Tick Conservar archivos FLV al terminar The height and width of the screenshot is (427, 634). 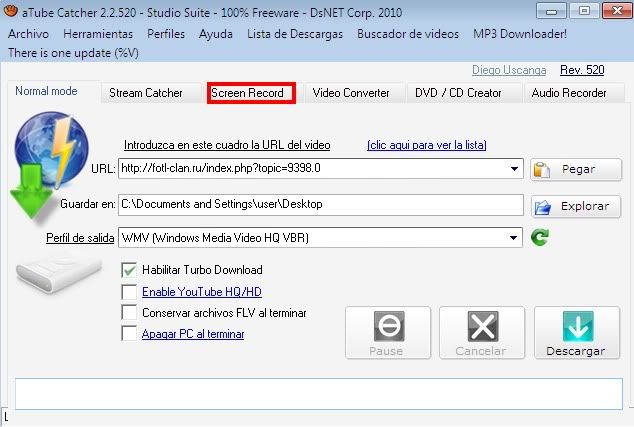129,313
